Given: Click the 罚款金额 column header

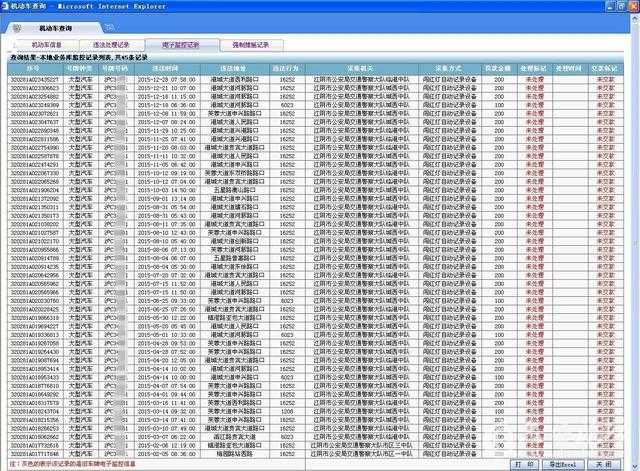Looking at the screenshot, I should click(498, 69).
